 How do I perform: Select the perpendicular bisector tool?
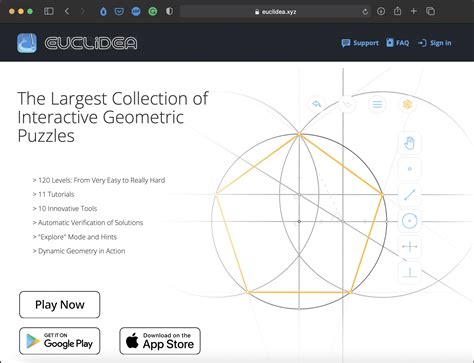click(410, 247)
